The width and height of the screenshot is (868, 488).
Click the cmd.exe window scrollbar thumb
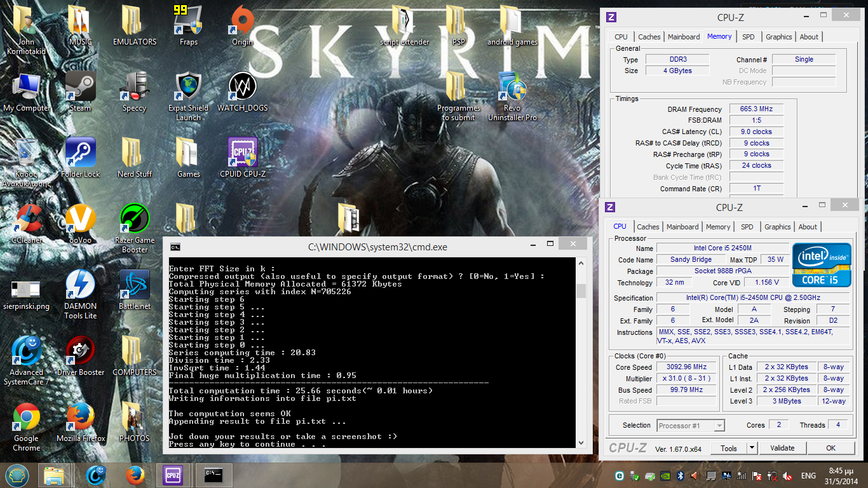coord(581,292)
